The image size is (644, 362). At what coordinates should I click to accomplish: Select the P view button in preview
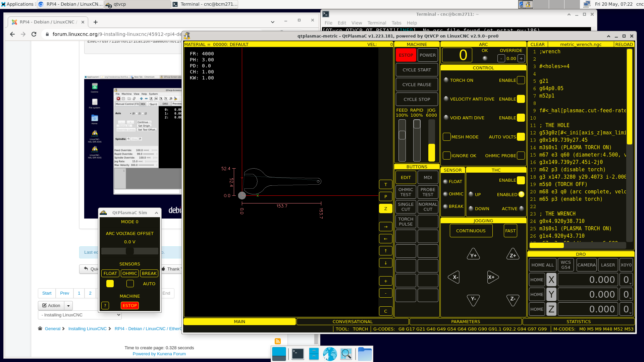tap(386, 196)
